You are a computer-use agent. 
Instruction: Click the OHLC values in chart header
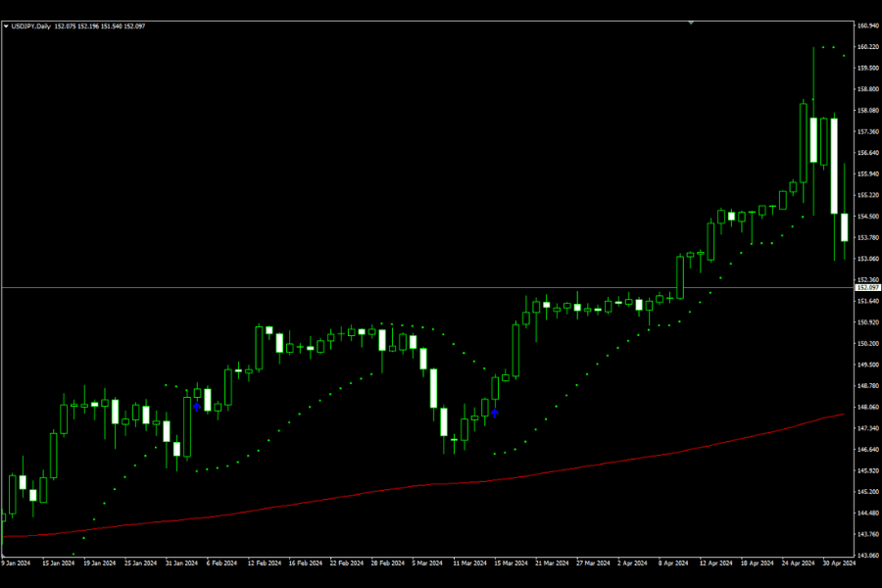100,25
